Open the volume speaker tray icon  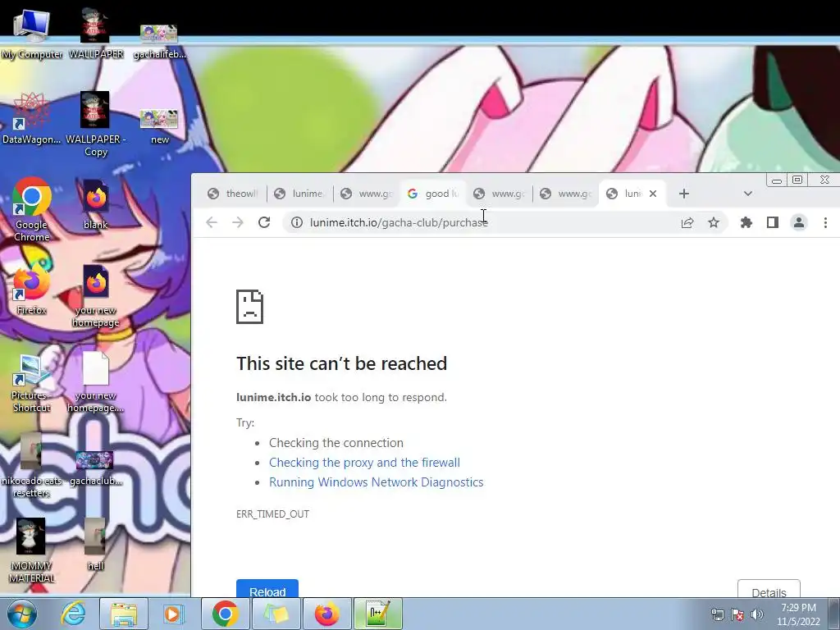pyautogui.click(x=757, y=614)
